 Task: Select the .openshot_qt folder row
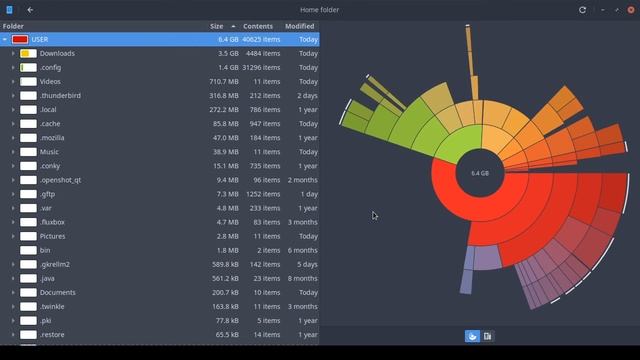point(160,180)
